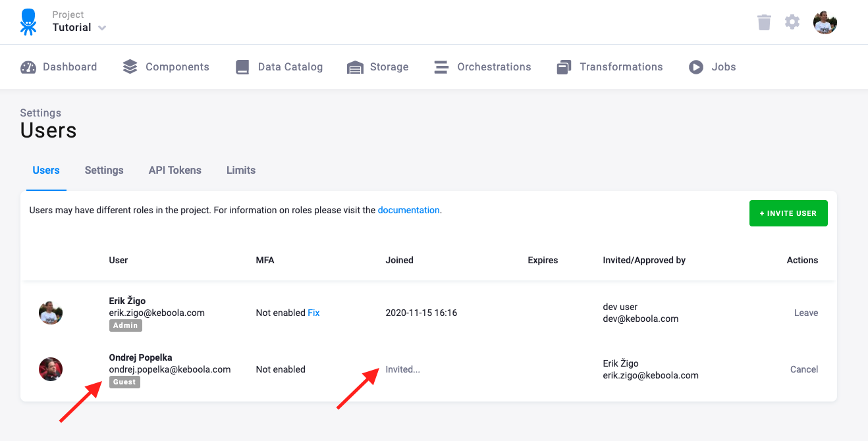Click the Invited/Approved by column header

click(644, 260)
